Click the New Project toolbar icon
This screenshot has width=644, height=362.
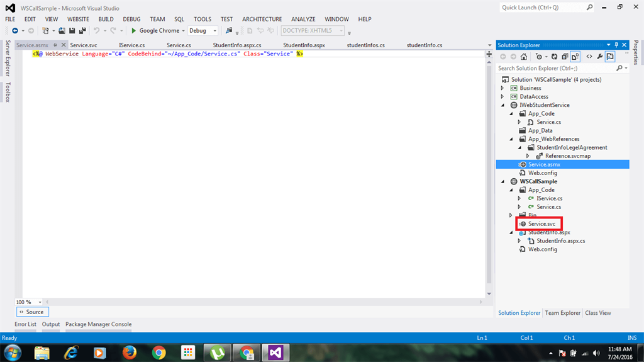coord(45,30)
